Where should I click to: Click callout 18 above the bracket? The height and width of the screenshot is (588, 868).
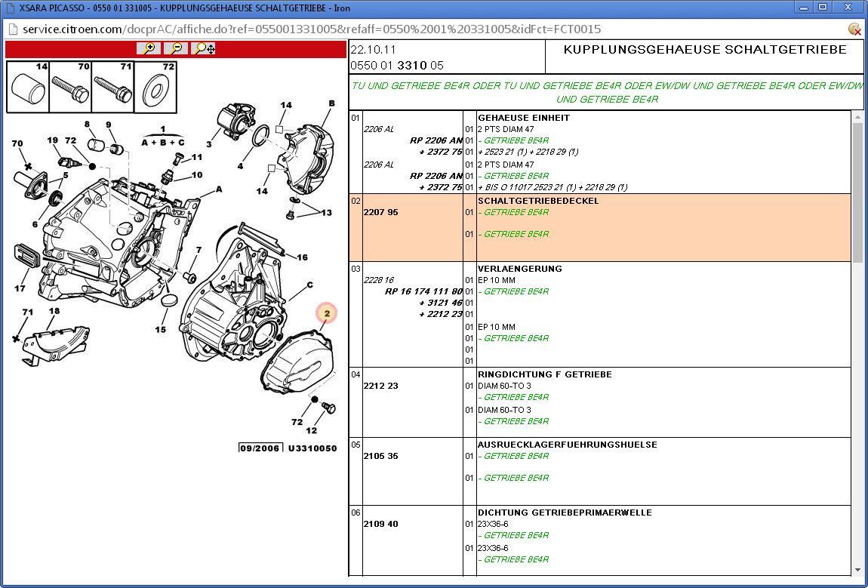(54, 311)
